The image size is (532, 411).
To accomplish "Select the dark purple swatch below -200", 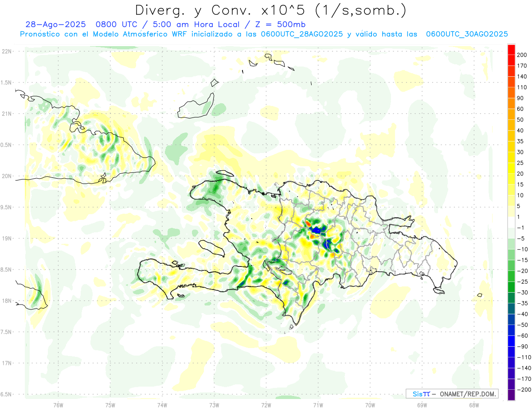I will (x=511, y=395).
